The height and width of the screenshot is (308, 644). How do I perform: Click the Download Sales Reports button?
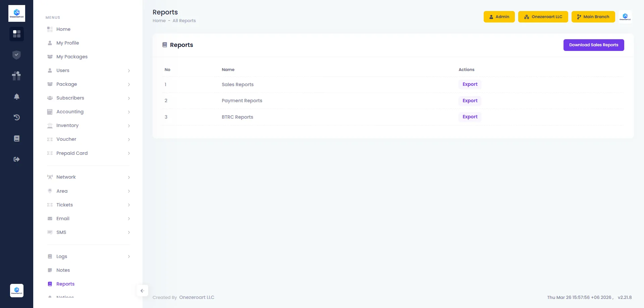click(593, 45)
